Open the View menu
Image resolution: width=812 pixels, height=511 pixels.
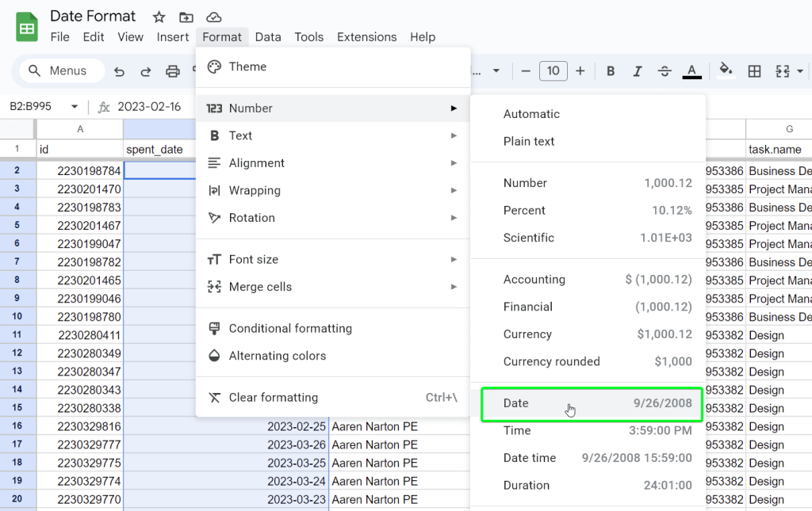click(130, 37)
